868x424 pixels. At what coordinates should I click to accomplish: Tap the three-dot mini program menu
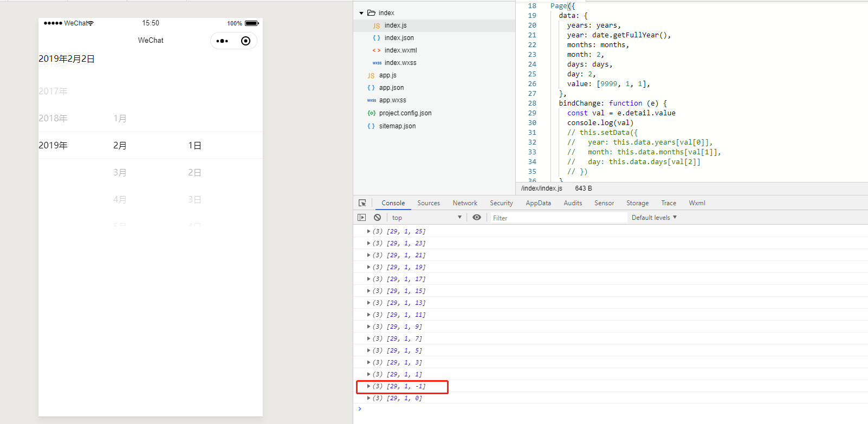click(222, 41)
